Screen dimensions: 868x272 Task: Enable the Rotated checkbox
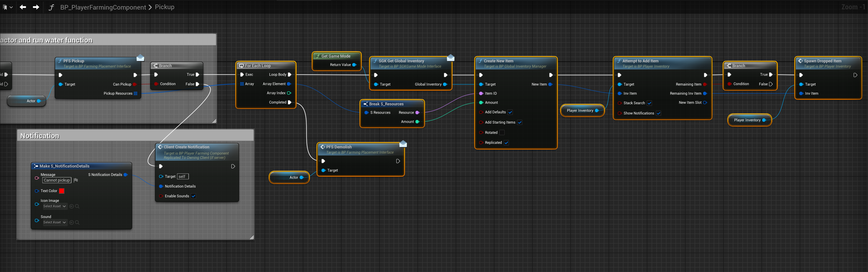click(502, 132)
